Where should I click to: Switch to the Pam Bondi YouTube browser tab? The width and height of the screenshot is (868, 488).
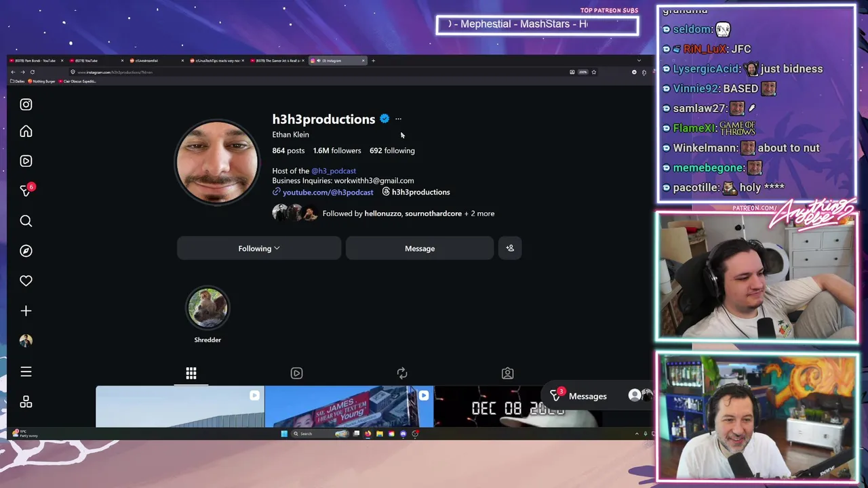point(35,60)
